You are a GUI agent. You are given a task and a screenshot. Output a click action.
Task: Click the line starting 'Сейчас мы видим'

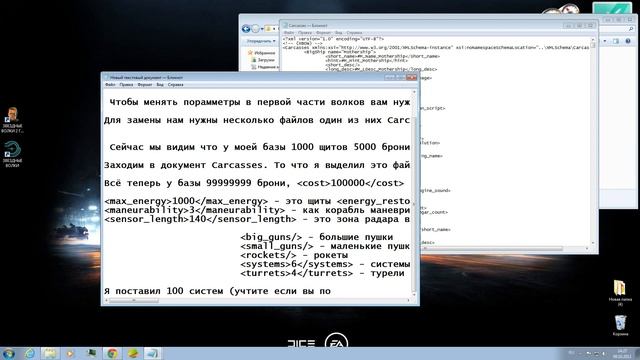point(260,147)
